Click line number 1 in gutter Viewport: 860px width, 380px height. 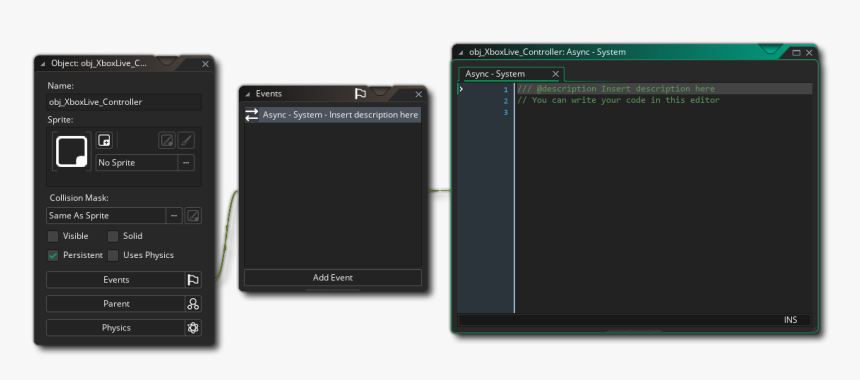point(506,89)
